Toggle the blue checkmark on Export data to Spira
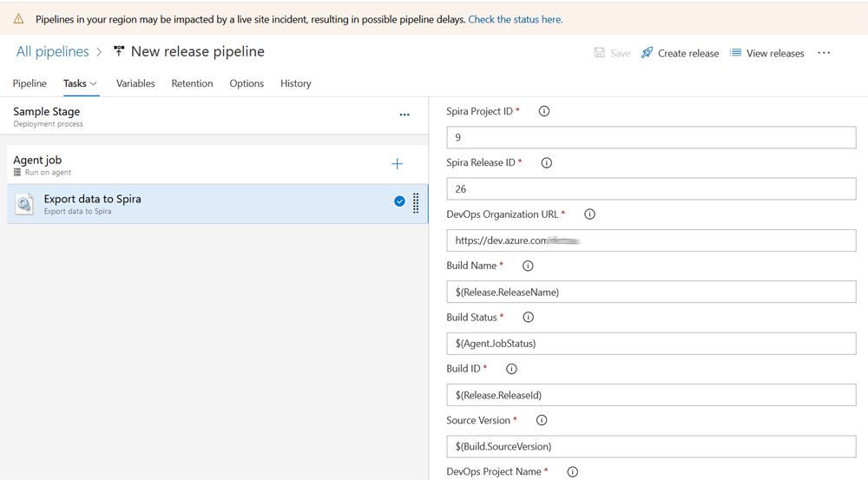This screenshot has width=868, height=480. coord(399,201)
